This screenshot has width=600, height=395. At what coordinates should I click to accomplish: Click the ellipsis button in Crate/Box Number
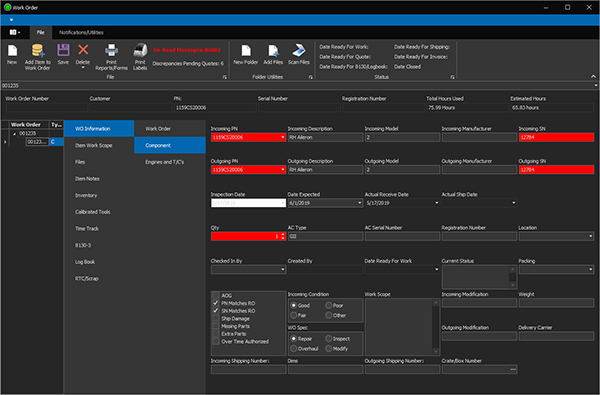pyautogui.click(x=513, y=369)
